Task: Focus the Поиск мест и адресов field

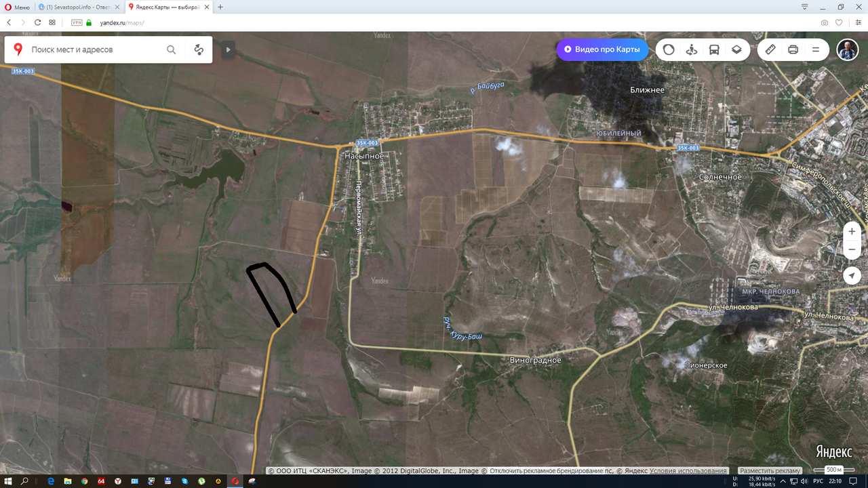Action: pyautogui.click(x=95, y=49)
